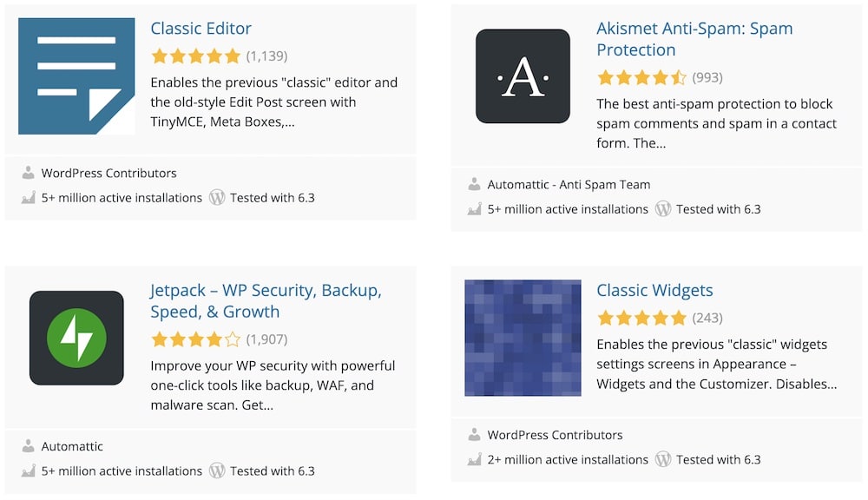Click the (993) review count for Akismet
868x500 pixels.
pos(707,77)
